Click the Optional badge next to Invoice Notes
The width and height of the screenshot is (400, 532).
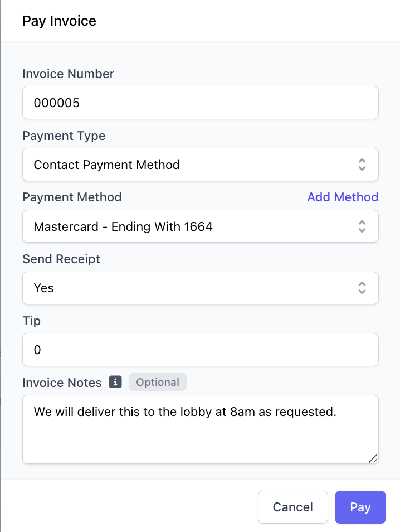158,382
